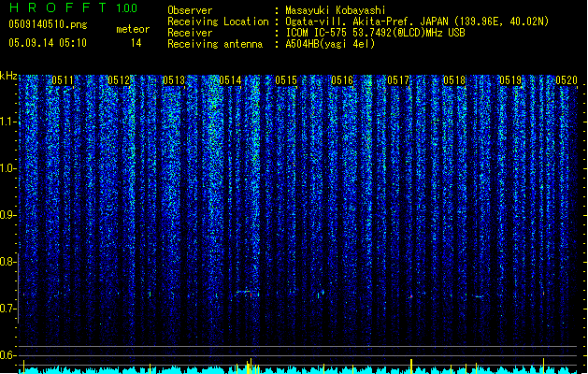Click the antenna A504HB(yagi 4el) text
This screenshot has width=588, height=374.
330,44
